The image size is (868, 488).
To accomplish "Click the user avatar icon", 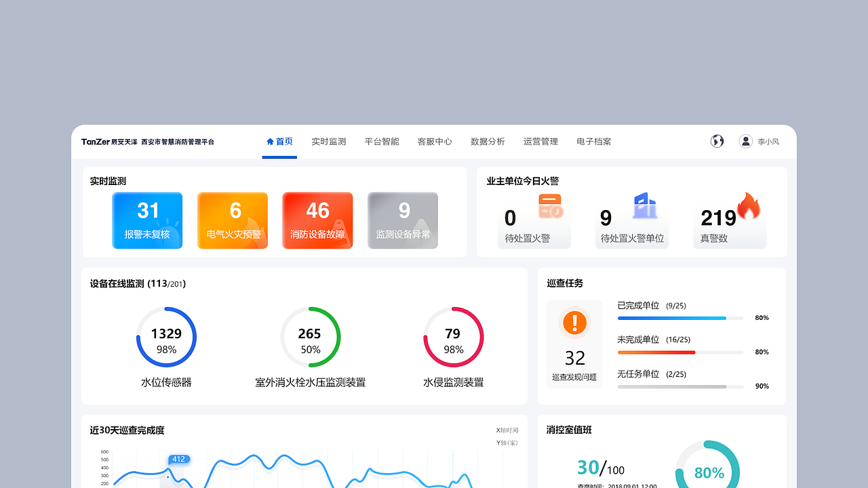I will coord(745,141).
